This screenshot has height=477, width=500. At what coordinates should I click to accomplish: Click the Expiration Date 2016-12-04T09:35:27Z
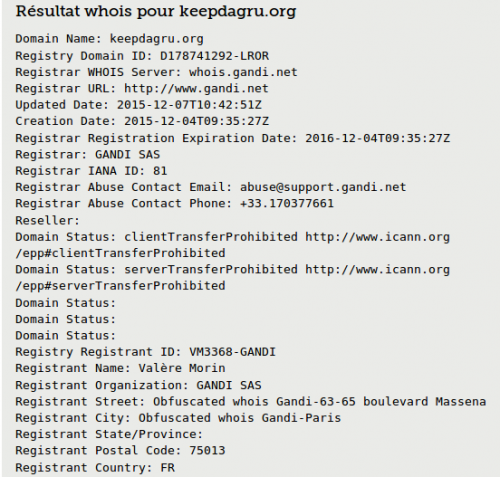[378, 138]
